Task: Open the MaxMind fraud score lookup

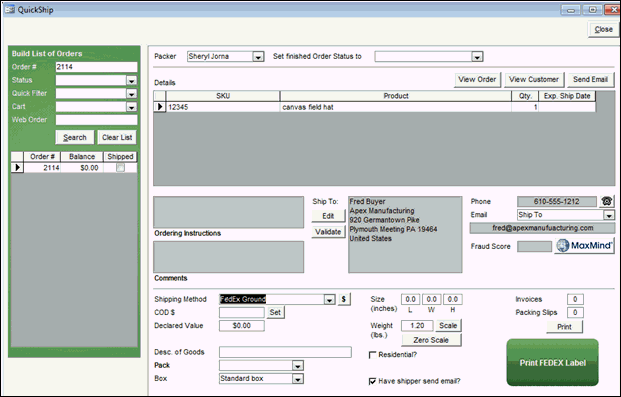Action: tap(584, 246)
